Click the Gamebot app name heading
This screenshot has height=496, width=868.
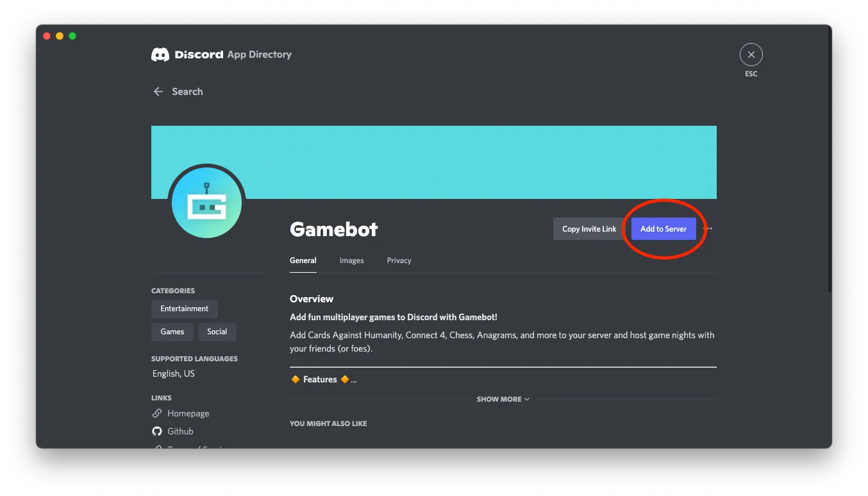tap(334, 229)
